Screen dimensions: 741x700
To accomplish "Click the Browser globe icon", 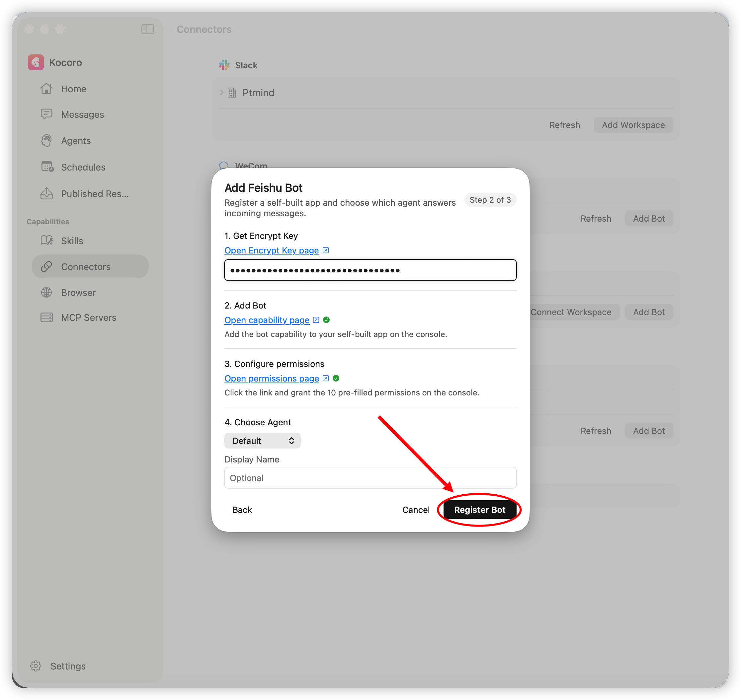I will [46, 293].
